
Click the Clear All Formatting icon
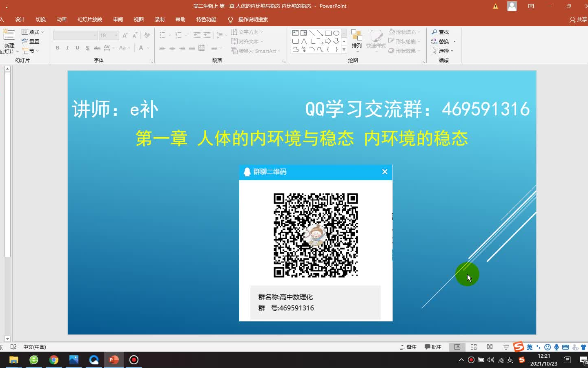pyautogui.click(x=147, y=36)
